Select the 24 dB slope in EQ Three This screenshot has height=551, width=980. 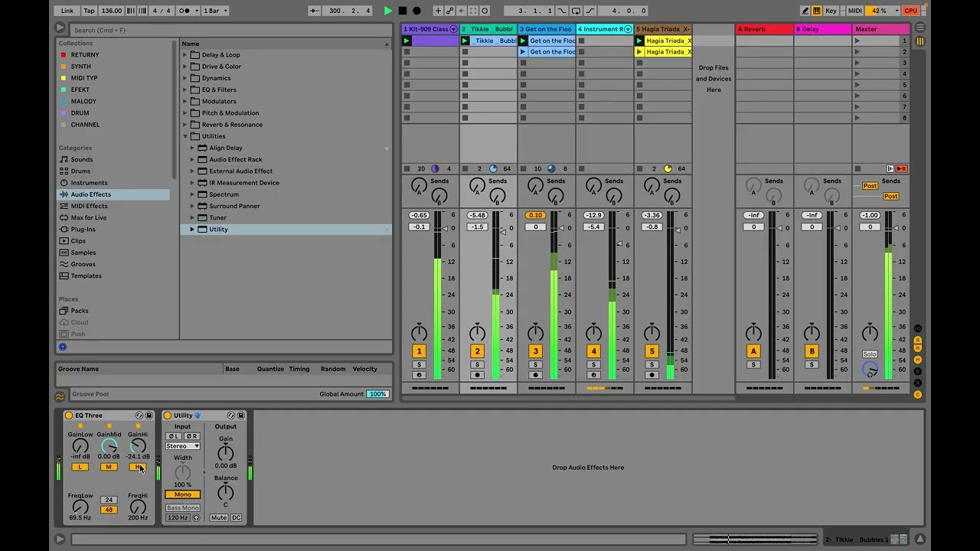tap(109, 500)
